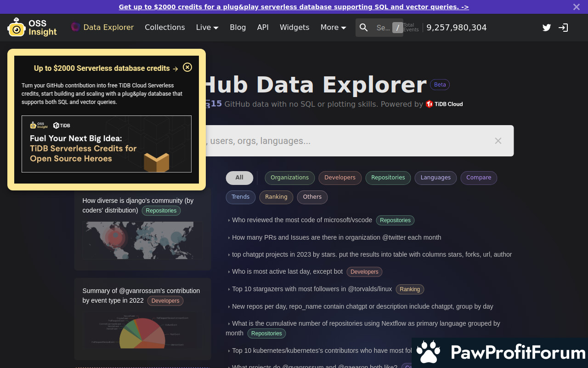
Task: Open the Twitter link icon
Action: (x=547, y=28)
